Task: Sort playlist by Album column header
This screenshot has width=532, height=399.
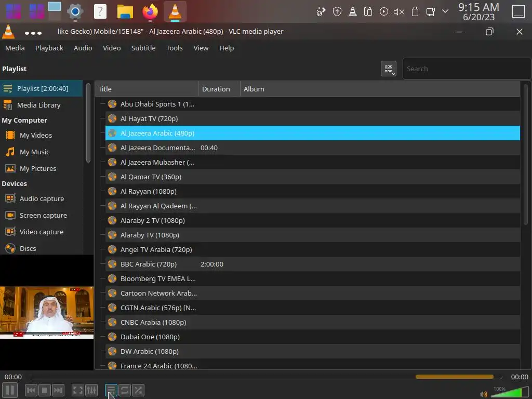Action: (x=380, y=89)
